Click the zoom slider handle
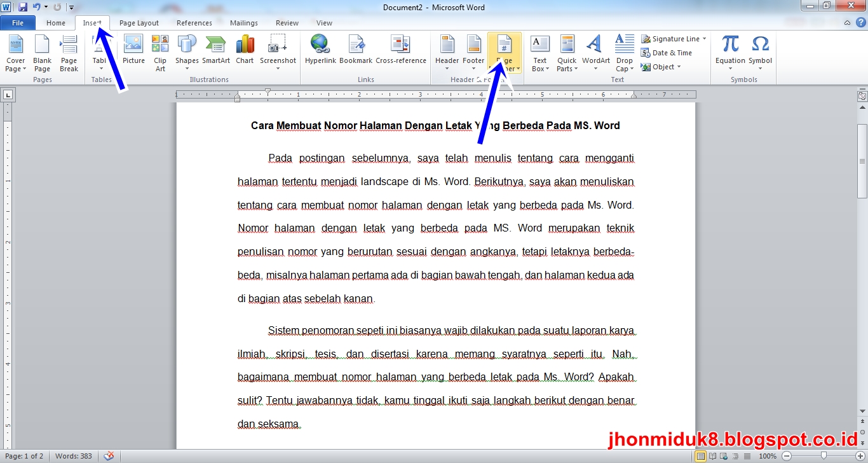This screenshot has height=463, width=868. tap(824, 456)
